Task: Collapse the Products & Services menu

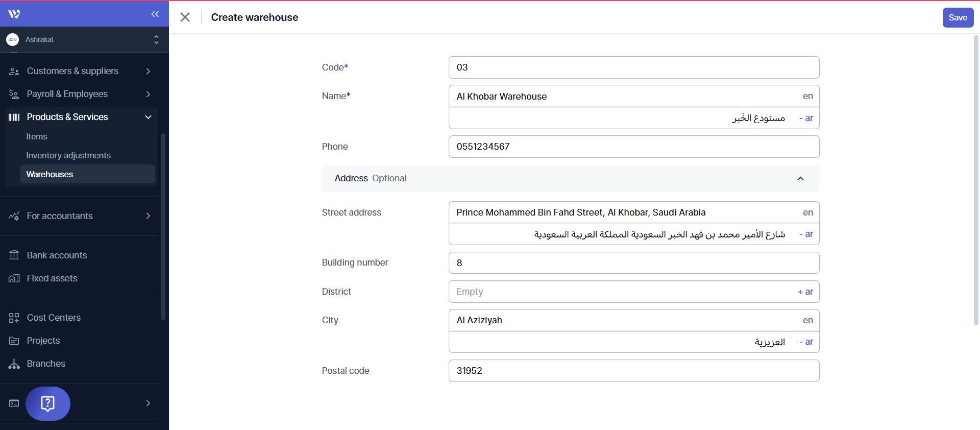Action: click(148, 117)
